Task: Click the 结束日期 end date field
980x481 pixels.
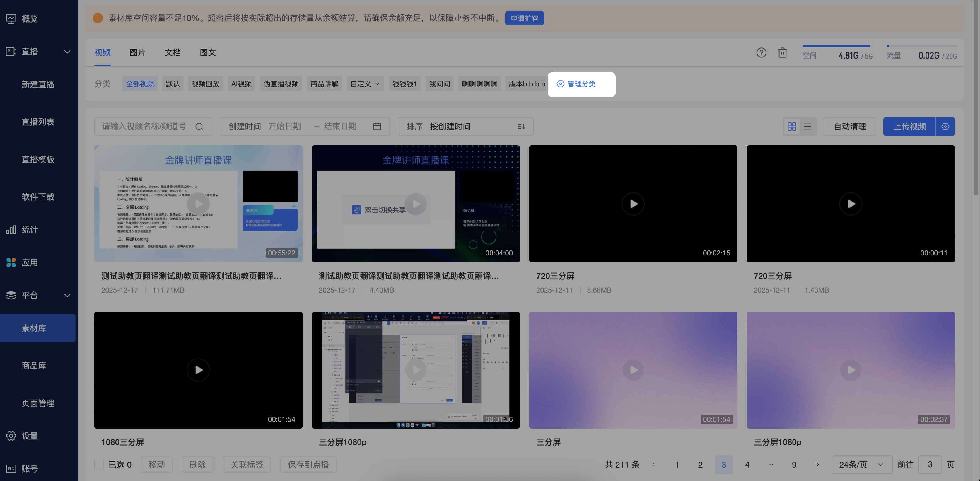Action: click(341, 127)
